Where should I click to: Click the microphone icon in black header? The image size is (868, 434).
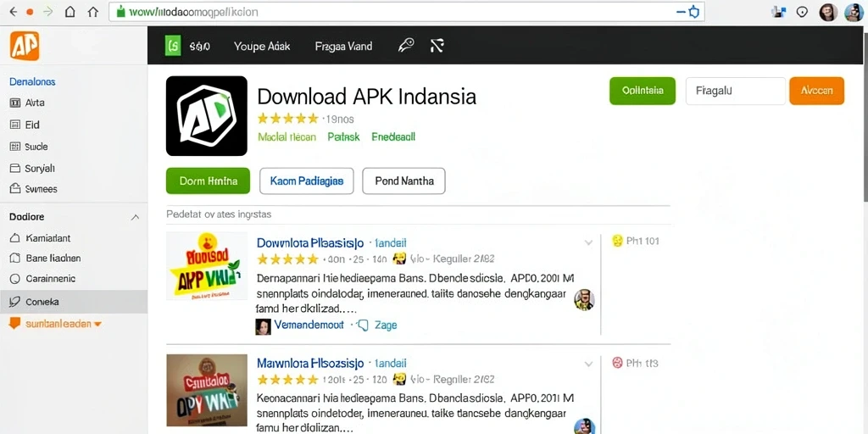pos(406,46)
